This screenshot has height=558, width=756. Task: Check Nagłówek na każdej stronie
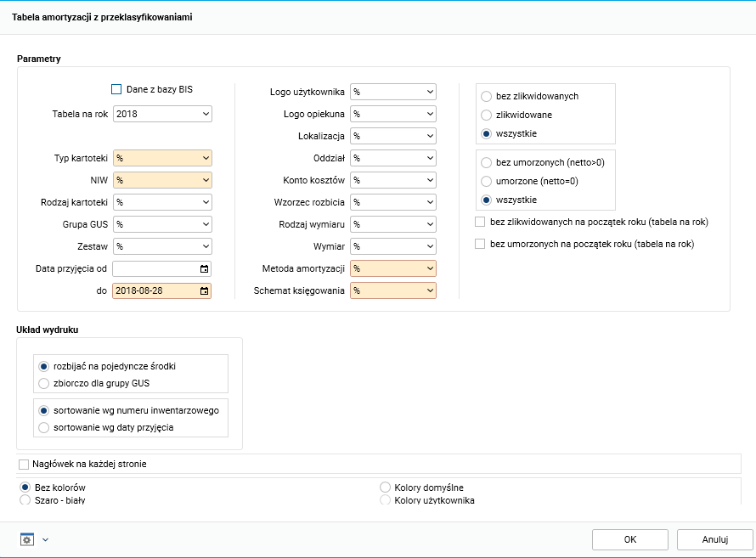24,465
